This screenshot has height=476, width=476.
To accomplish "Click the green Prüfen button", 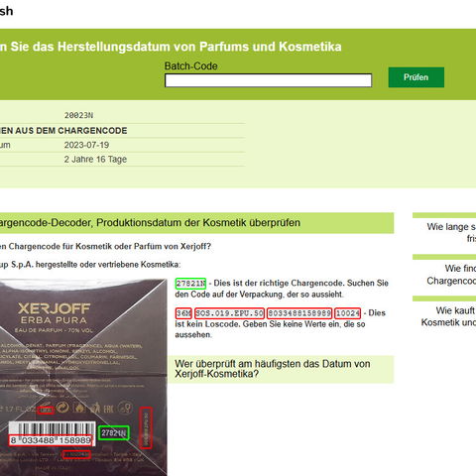I will coord(416,77).
